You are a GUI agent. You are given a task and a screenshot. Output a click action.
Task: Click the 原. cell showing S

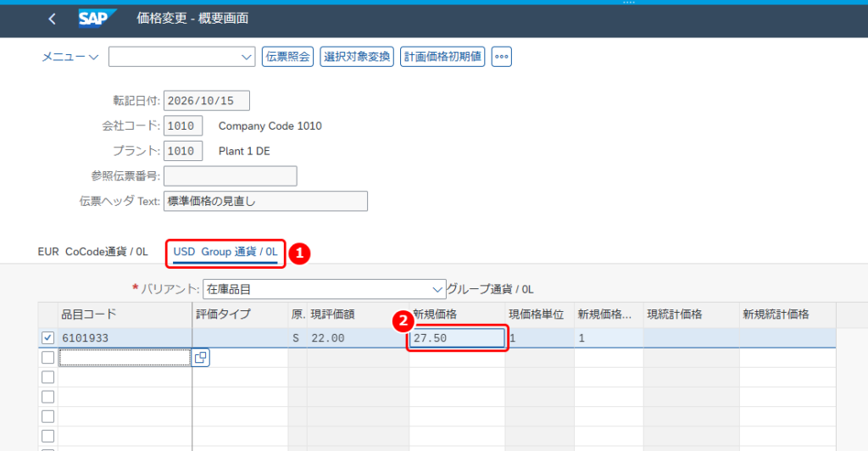[x=298, y=338]
